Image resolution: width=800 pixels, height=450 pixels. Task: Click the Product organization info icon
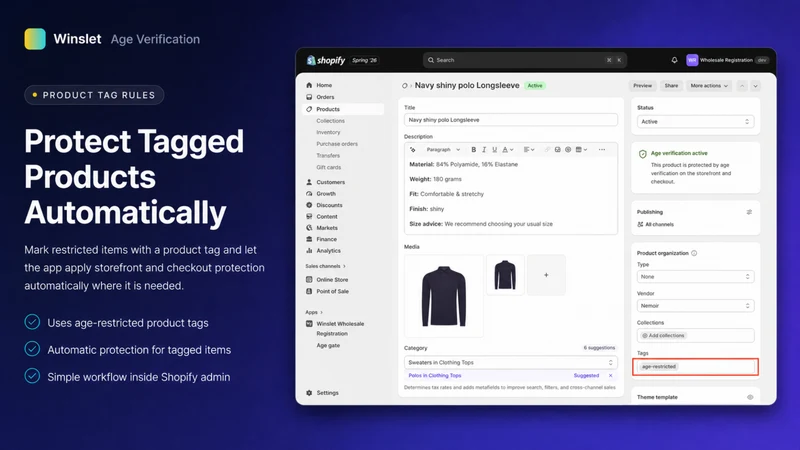tap(694, 253)
